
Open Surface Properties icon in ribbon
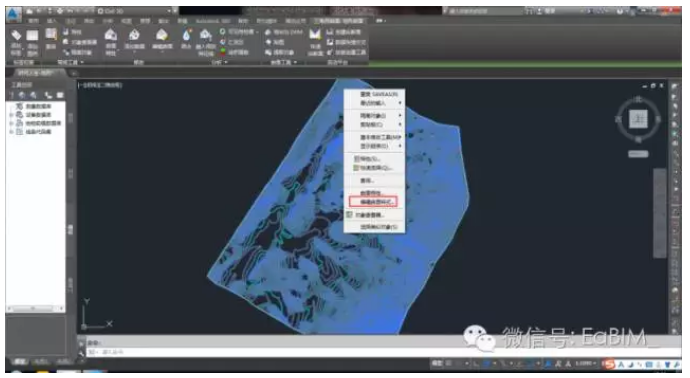[x=110, y=41]
